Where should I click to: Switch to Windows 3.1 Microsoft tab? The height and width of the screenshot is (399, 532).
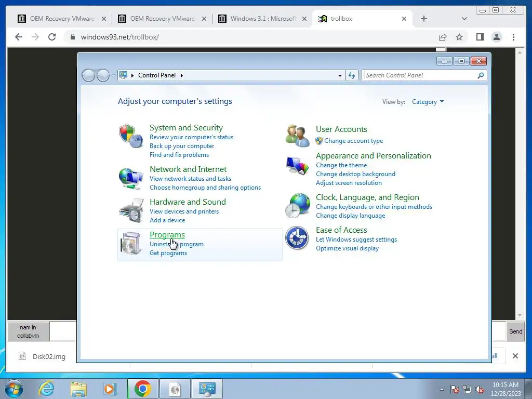263,19
